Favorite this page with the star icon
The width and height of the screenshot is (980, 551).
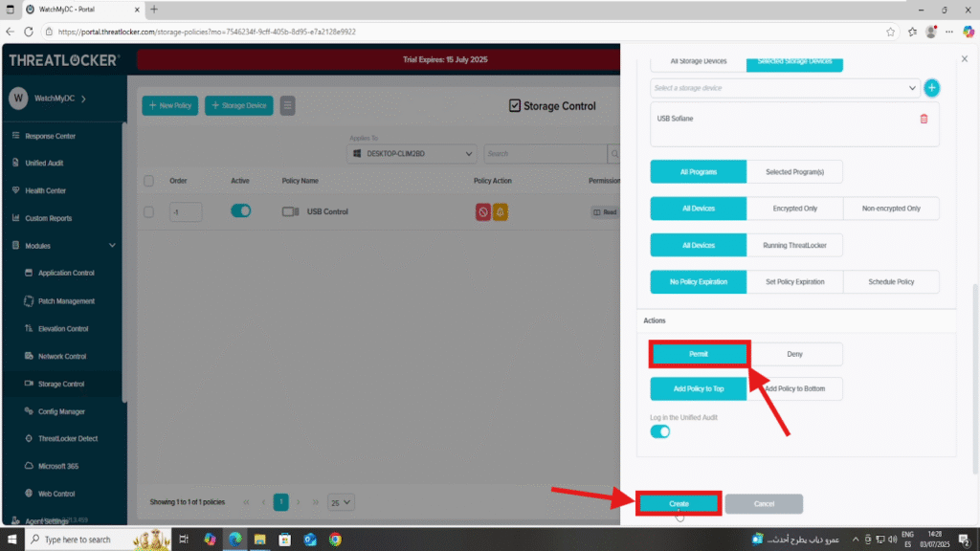890,32
